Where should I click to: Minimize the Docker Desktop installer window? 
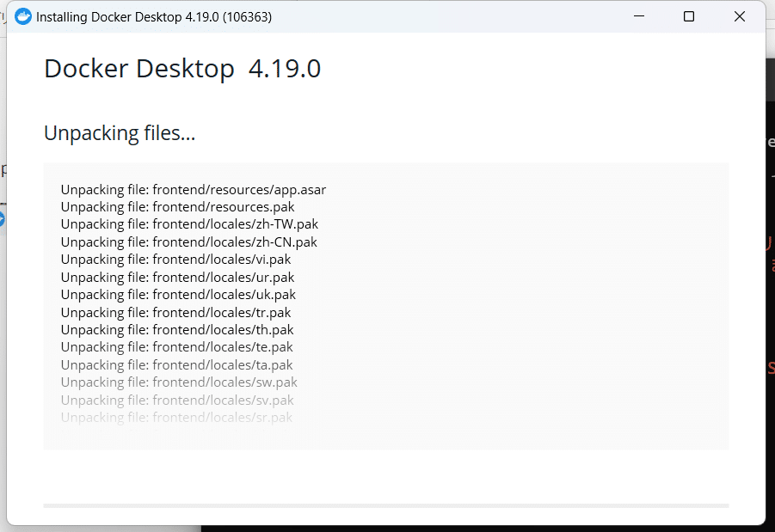pyautogui.click(x=639, y=16)
